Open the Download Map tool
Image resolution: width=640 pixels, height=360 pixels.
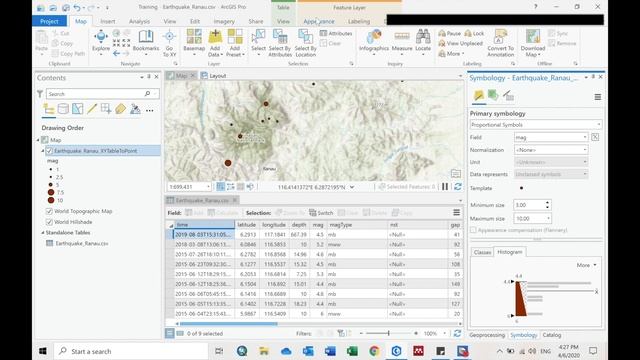tap(533, 42)
